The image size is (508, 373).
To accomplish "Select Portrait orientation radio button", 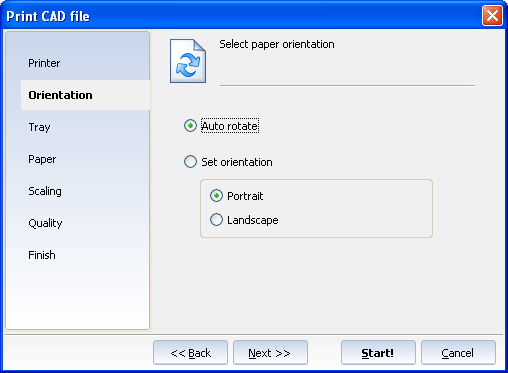I will [216, 196].
